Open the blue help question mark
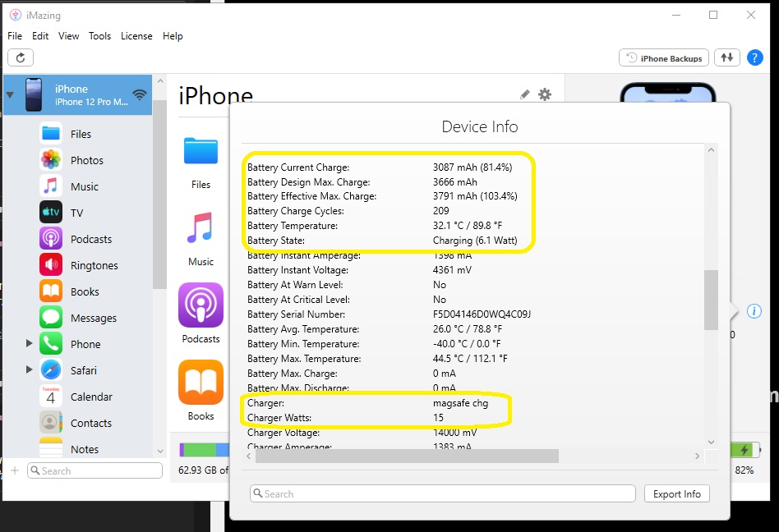 tap(754, 58)
